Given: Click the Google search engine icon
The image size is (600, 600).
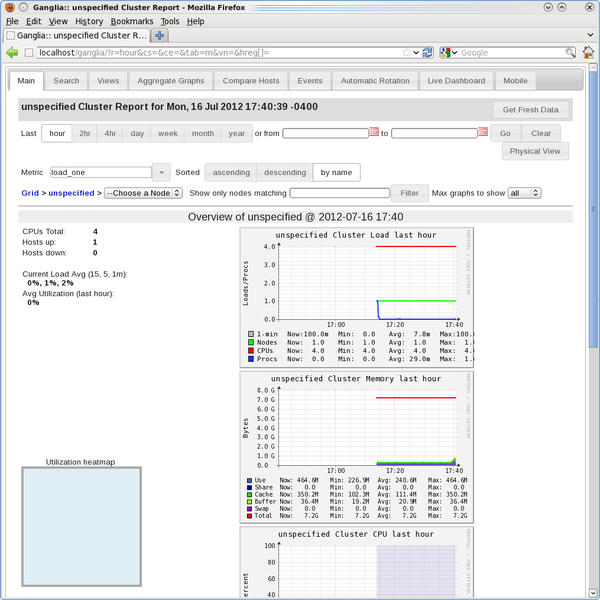Looking at the screenshot, I should click(x=445, y=52).
